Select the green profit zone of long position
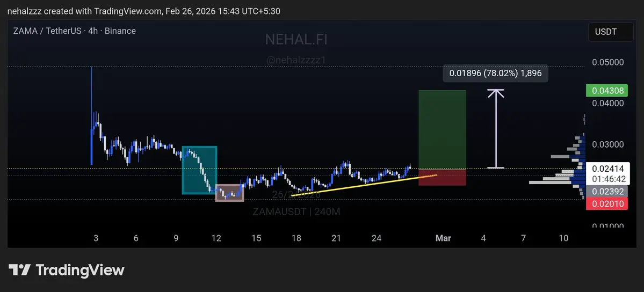 pos(442,129)
